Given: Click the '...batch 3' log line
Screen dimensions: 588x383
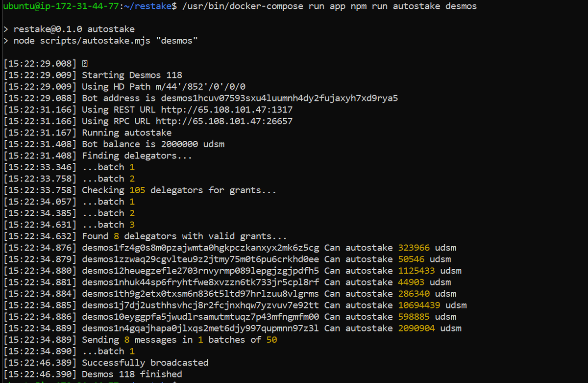Looking at the screenshot, I should (108, 225).
